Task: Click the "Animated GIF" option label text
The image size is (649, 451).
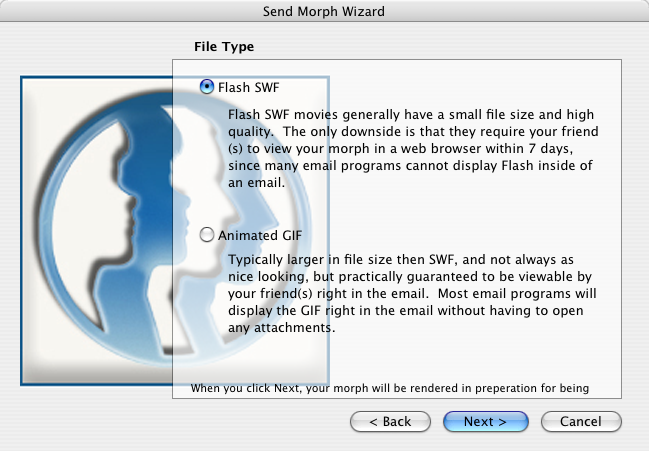Action: pyautogui.click(x=259, y=235)
